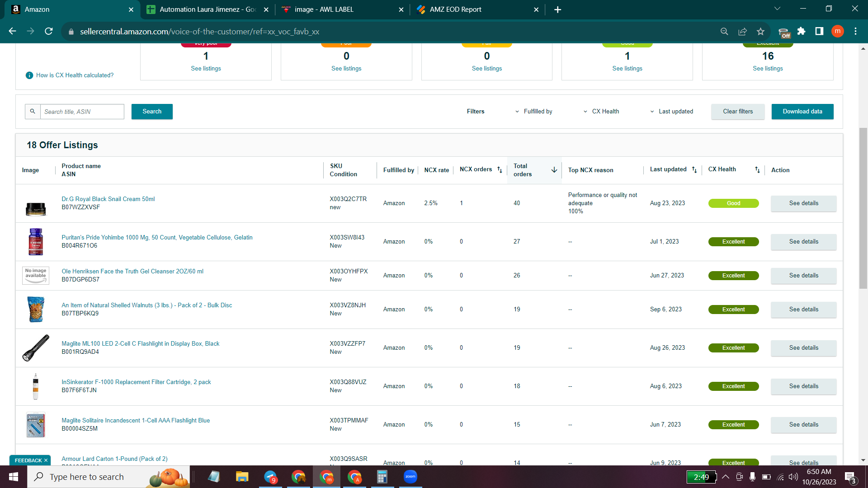This screenshot has height=488, width=868.
Task: Open the Zoom app in the taskbar
Action: coord(410,477)
